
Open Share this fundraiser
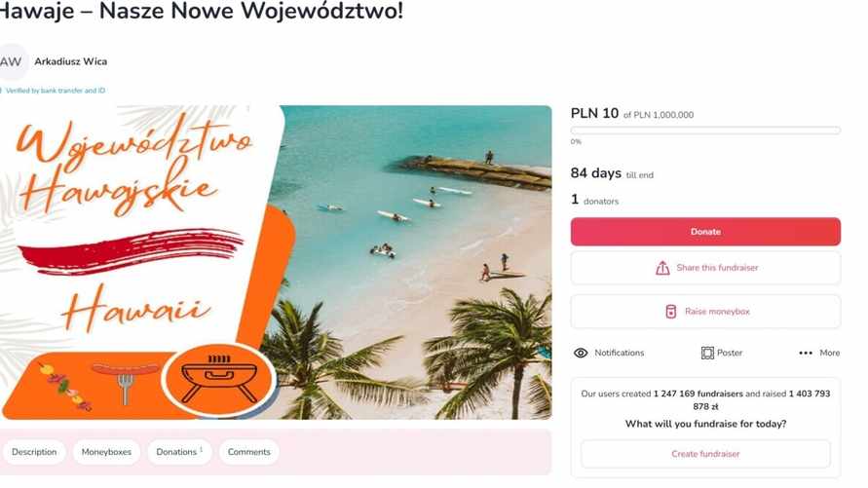[x=705, y=268]
